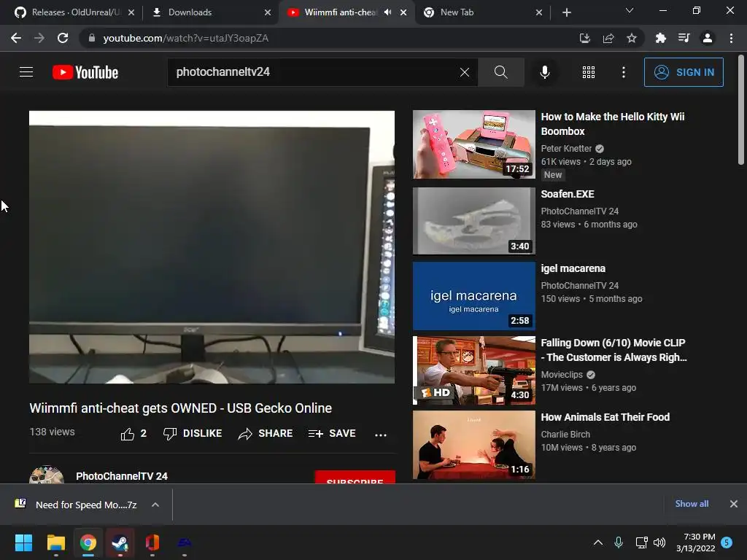
Task: Close the Downloads tab
Action: pyautogui.click(x=267, y=12)
